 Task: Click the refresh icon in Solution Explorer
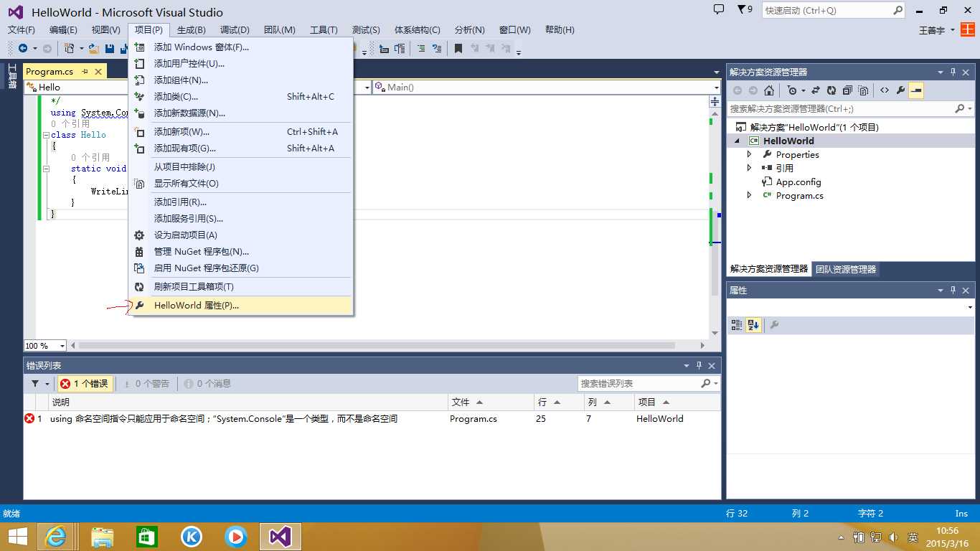point(831,90)
